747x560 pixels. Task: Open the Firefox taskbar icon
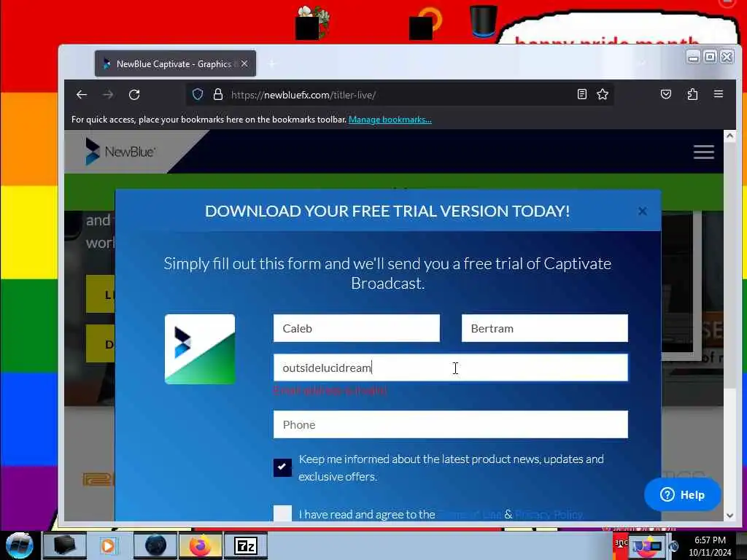point(201,545)
